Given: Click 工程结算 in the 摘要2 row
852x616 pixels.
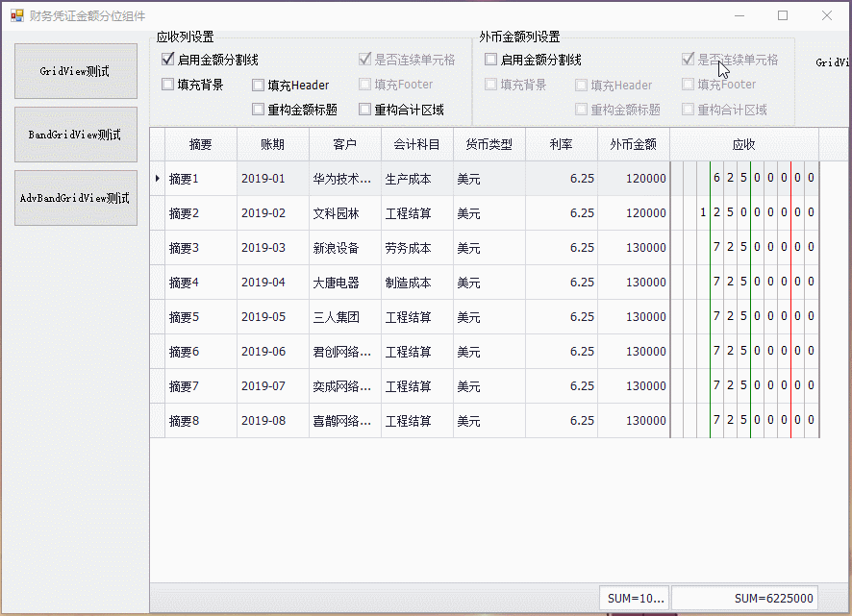Looking at the screenshot, I should coord(417,213).
